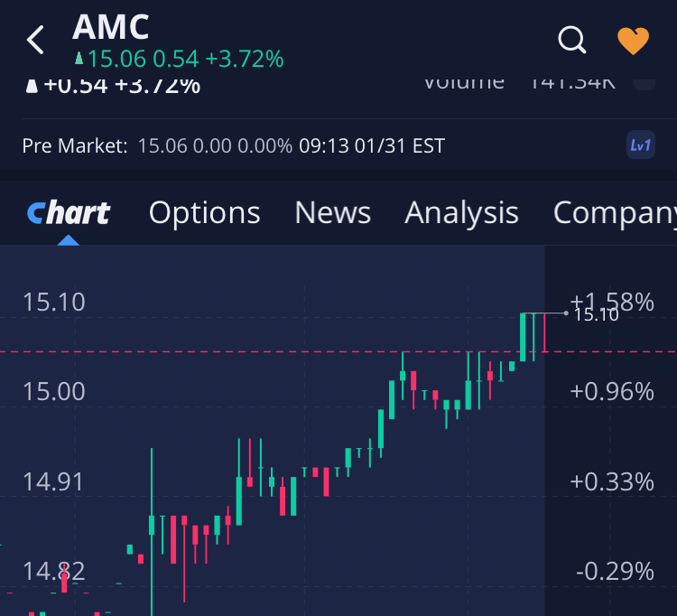Switch to the Chart tab
Screen dimensions: 677x616
pyautogui.click(x=69, y=213)
